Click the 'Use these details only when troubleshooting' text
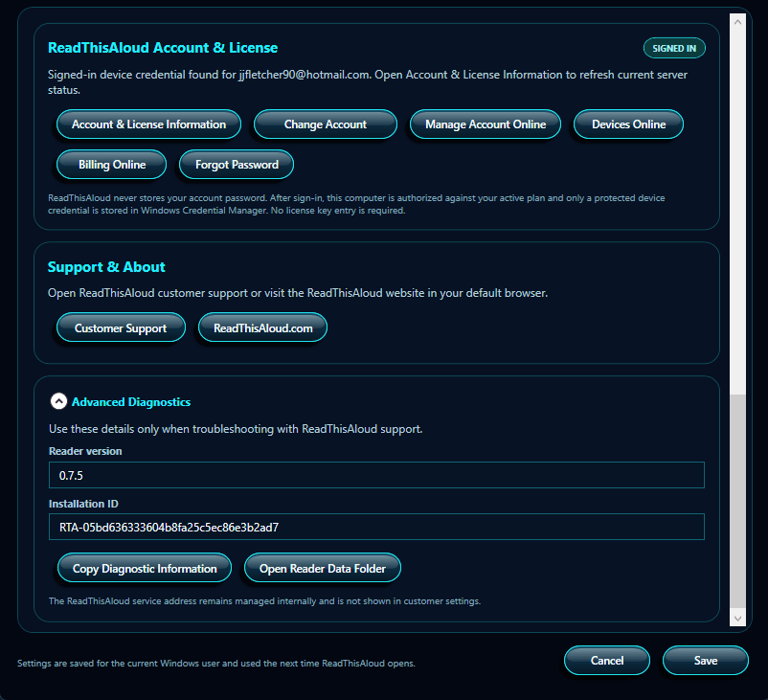This screenshot has width=768, height=700. pyautogui.click(x=236, y=429)
